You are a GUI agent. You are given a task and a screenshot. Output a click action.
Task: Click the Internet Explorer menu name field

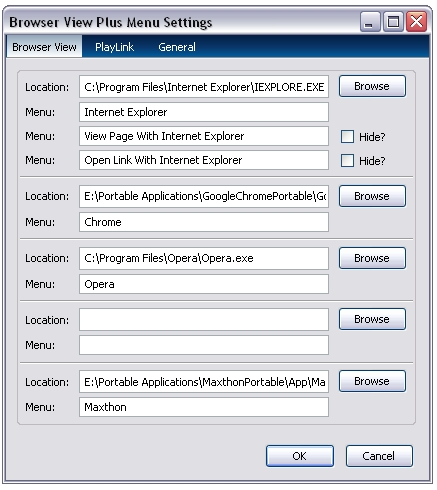point(204,112)
